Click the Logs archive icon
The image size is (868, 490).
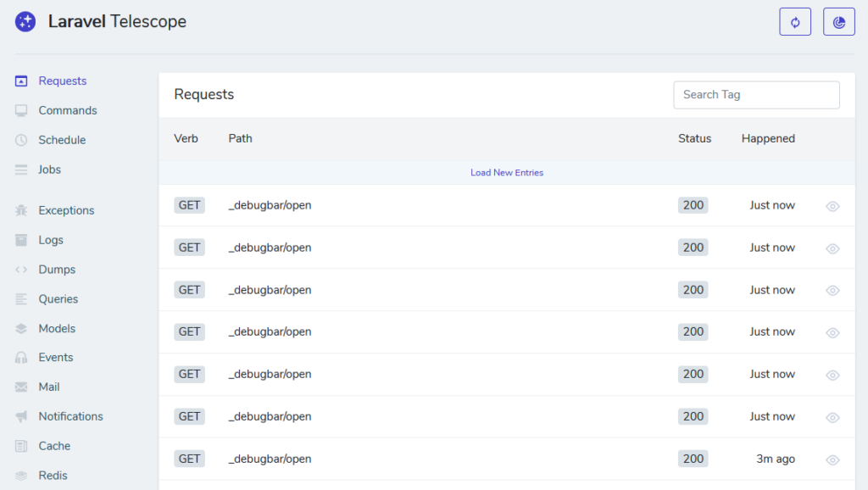click(x=21, y=240)
